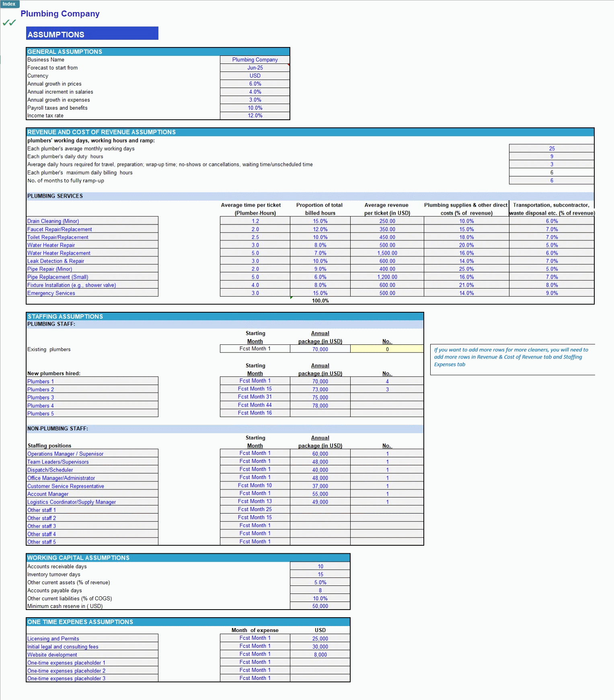Select Customer Service Representative position

(x=92, y=486)
